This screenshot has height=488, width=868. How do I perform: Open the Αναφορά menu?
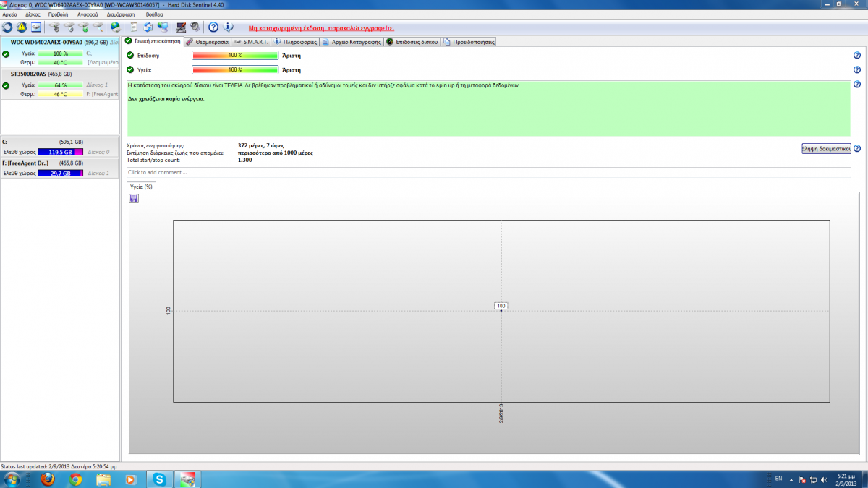(x=88, y=14)
